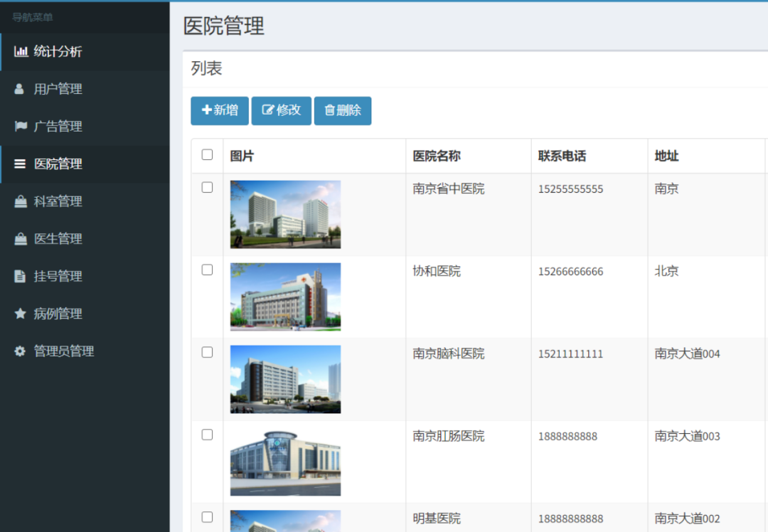The image size is (768, 532).
Task: Click phone number in the 明基医院 row
Action: (570, 518)
